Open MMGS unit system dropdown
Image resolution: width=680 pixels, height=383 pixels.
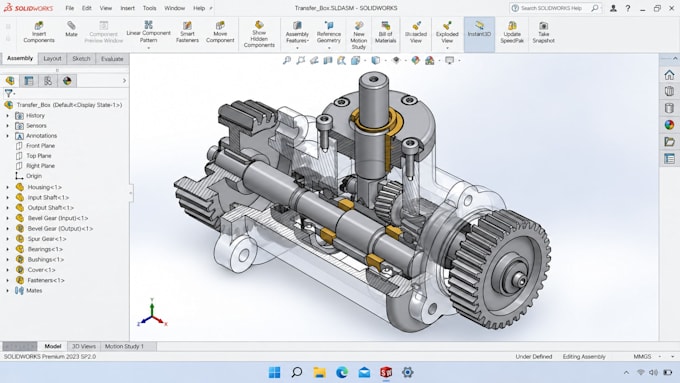click(660, 357)
